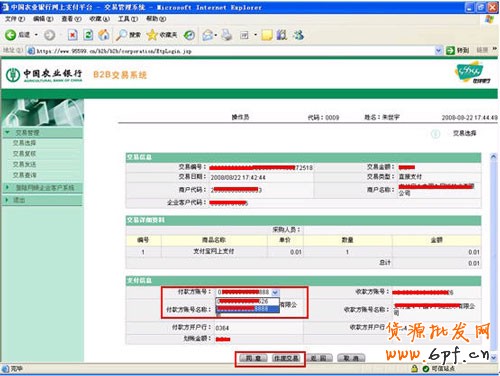Click the 金额 column header

tap(437, 240)
